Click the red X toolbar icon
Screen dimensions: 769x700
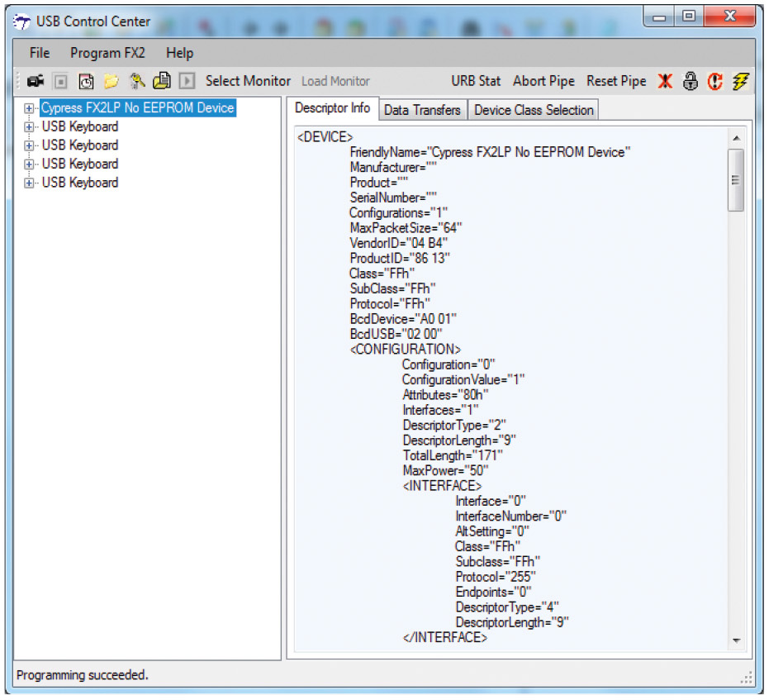tap(665, 81)
